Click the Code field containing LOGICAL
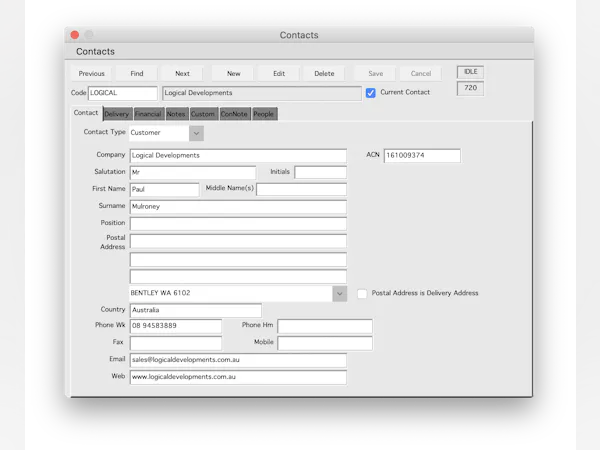The height and width of the screenshot is (450, 600). pyautogui.click(x=122, y=93)
